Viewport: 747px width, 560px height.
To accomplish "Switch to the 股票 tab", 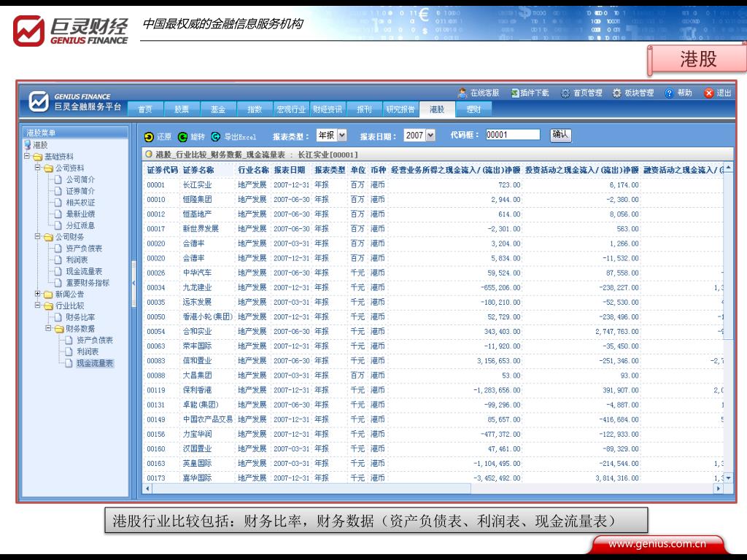I will pos(182,109).
